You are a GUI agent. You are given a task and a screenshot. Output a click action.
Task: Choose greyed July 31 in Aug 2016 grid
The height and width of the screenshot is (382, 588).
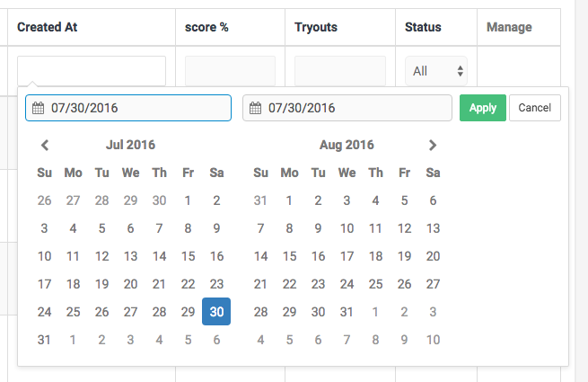[260, 200]
